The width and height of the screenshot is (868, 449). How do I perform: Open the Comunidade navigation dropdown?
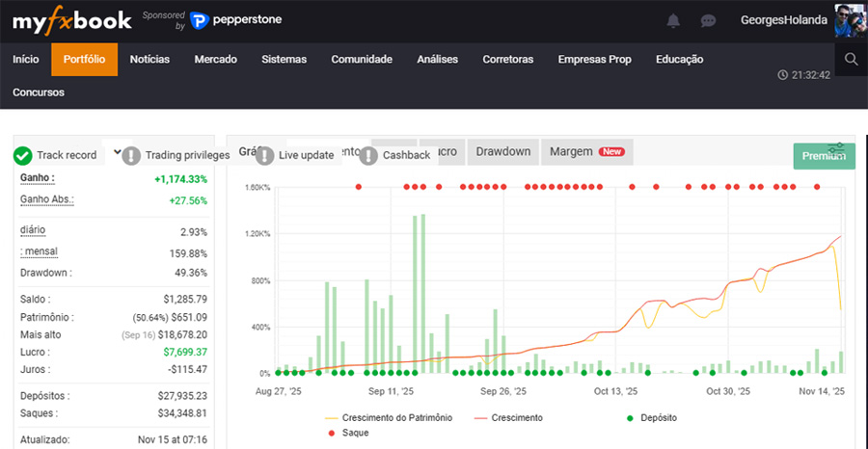pyautogui.click(x=362, y=60)
